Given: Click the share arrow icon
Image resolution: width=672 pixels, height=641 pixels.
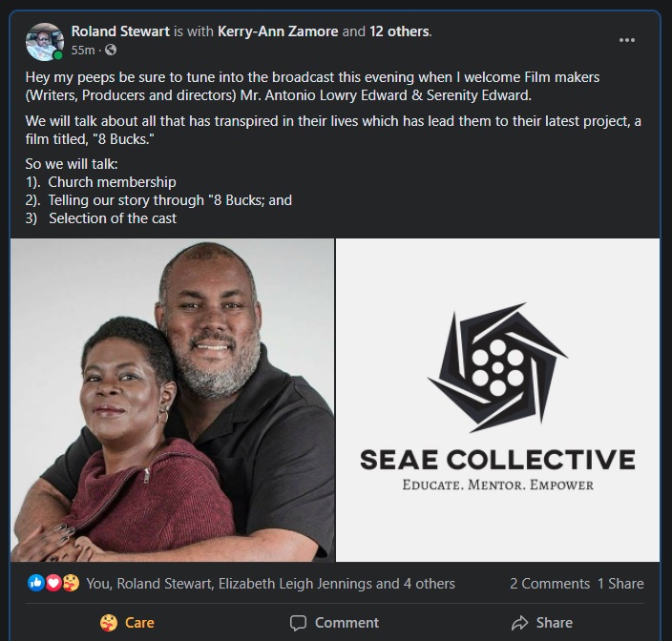Looking at the screenshot, I should tap(520, 623).
